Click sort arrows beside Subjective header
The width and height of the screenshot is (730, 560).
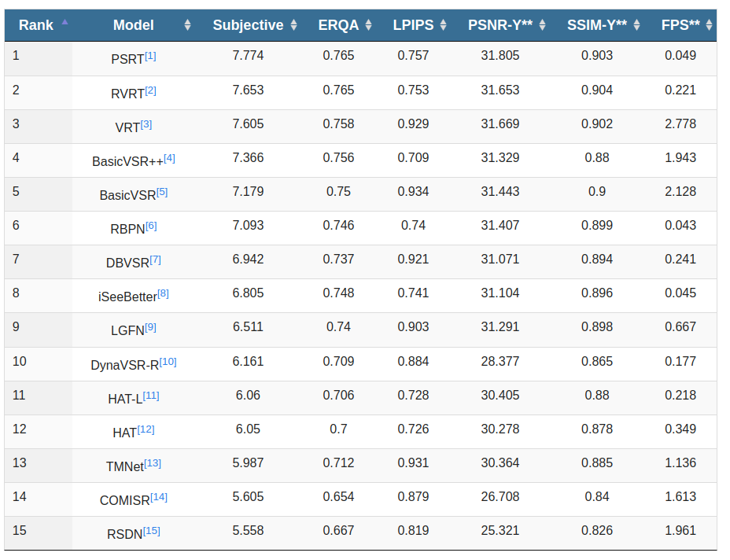click(x=293, y=25)
